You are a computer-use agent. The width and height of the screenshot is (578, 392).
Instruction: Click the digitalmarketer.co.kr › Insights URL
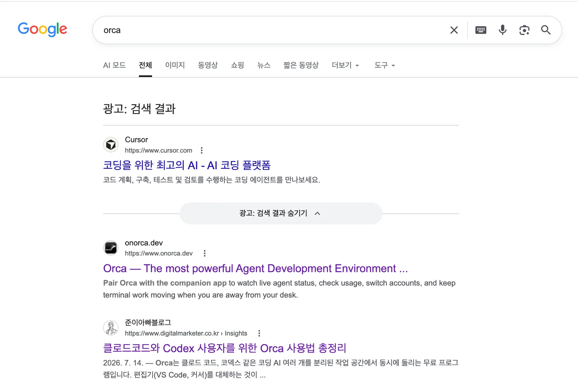click(186, 333)
